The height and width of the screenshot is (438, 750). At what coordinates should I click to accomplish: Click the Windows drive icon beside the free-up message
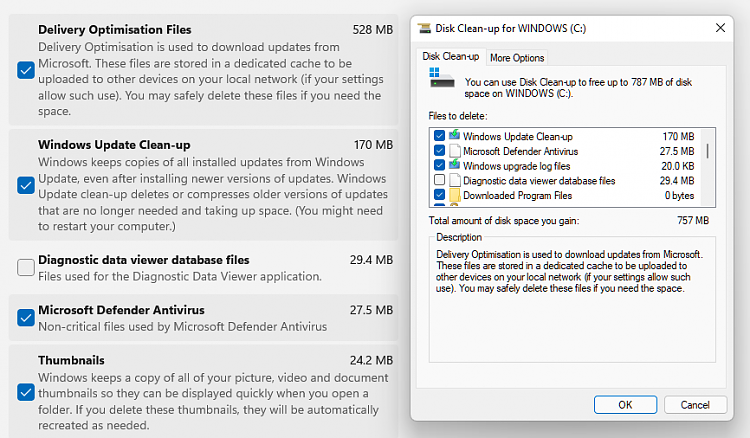(x=442, y=78)
